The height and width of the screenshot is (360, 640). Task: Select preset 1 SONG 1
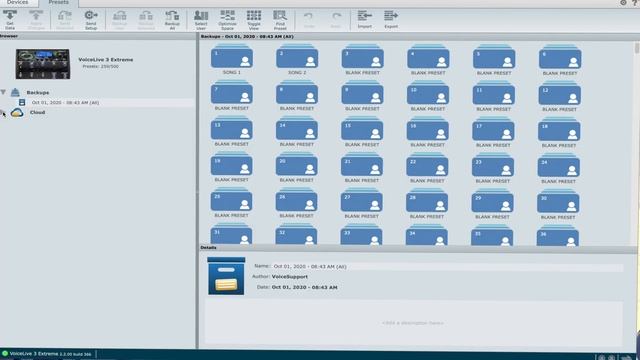point(231,60)
